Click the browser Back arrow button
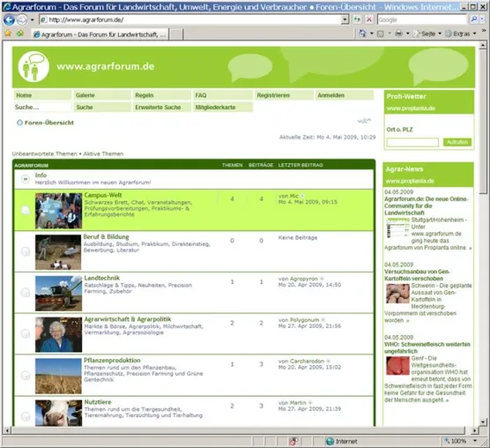Image resolution: width=490 pixels, height=448 pixels. click(x=9, y=20)
